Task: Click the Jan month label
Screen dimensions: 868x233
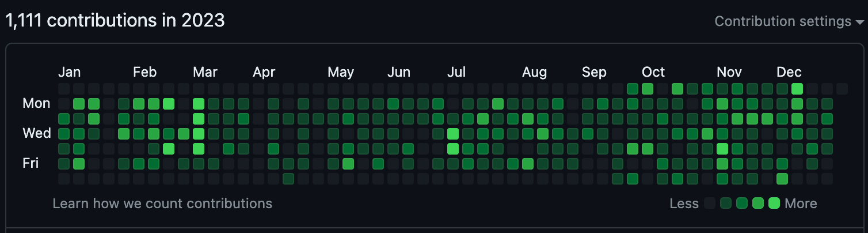Action: [x=70, y=72]
